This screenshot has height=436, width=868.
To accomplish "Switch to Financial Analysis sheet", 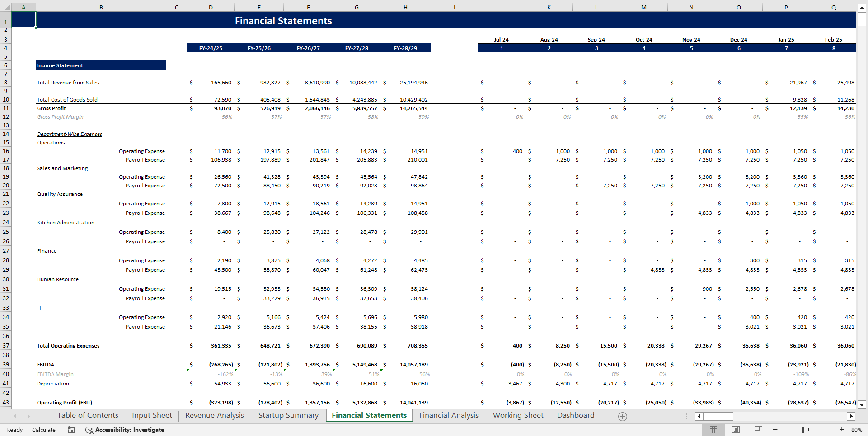I will click(x=449, y=415).
